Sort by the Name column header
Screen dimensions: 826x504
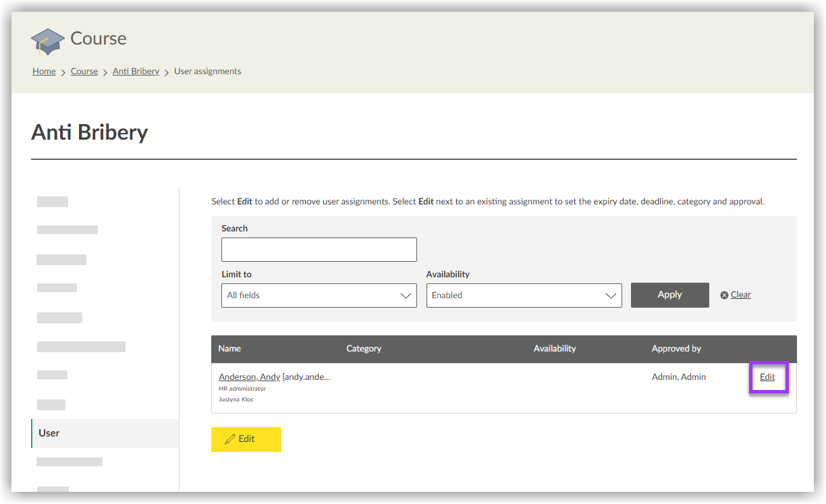click(x=229, y=349)
